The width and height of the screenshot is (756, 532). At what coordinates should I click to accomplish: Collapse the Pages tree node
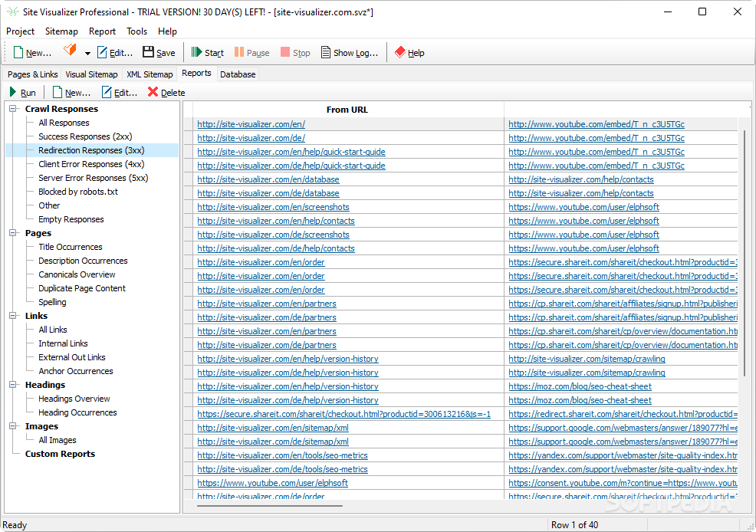click(x=12, y=233)
